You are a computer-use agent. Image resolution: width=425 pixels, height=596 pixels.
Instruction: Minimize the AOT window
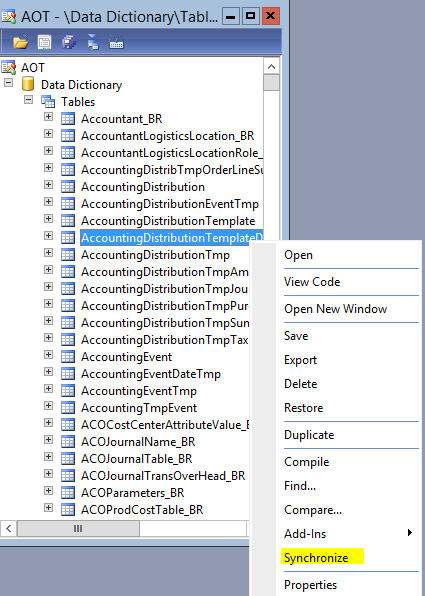click(x=230, y=16)
